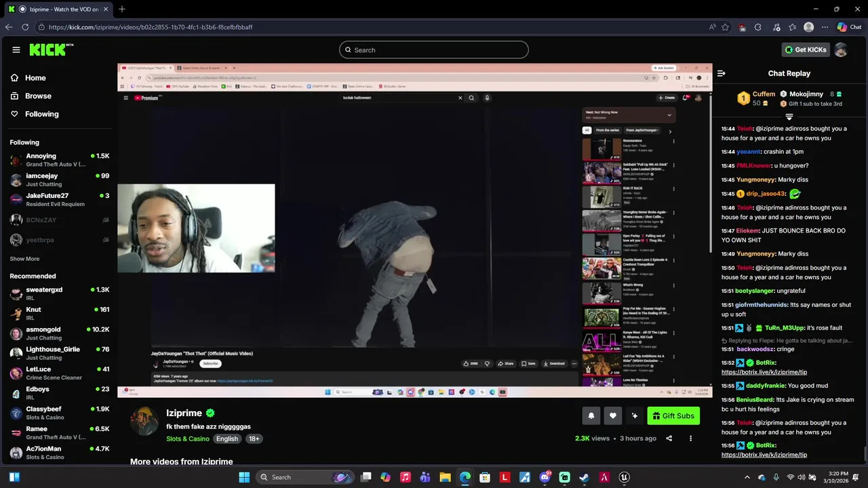Show hidden system tray icons
The width and height of the screenshot is (868, 488).
click(747, 477)
